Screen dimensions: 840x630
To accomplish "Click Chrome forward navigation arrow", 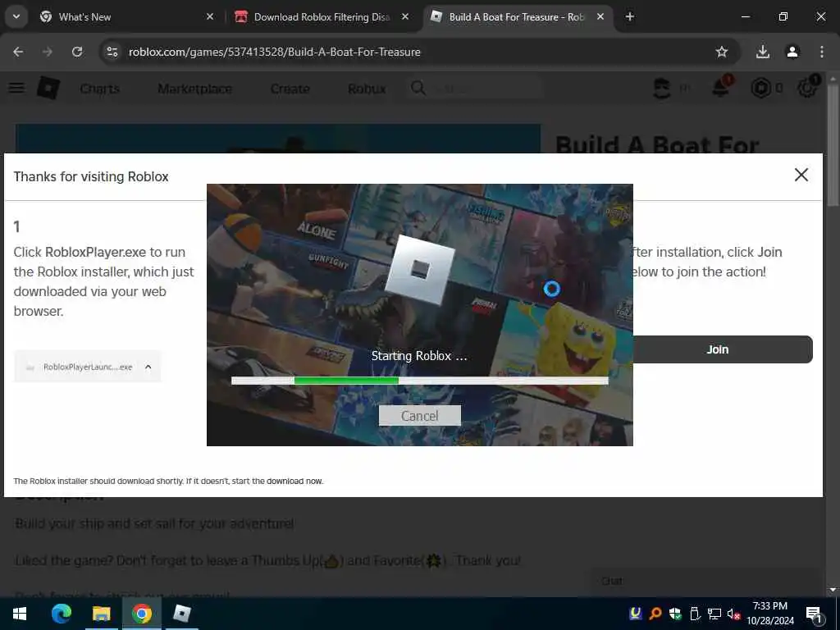I will (x=48, y=52).
